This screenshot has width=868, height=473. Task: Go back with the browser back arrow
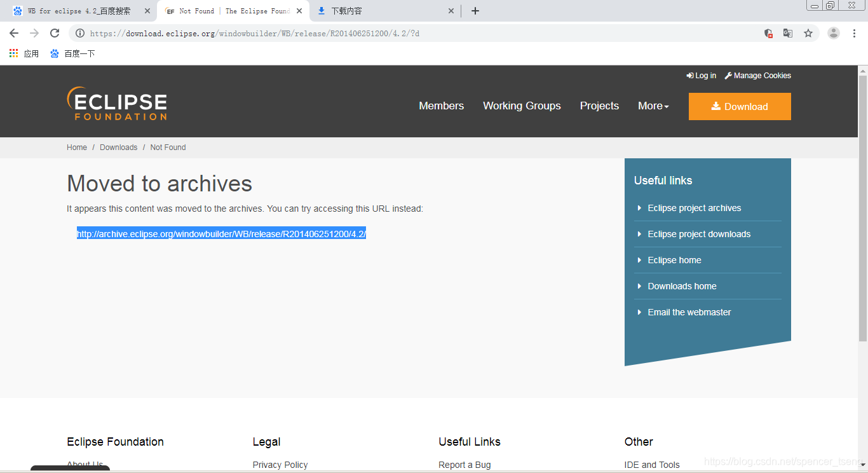[x=14, y=33]
